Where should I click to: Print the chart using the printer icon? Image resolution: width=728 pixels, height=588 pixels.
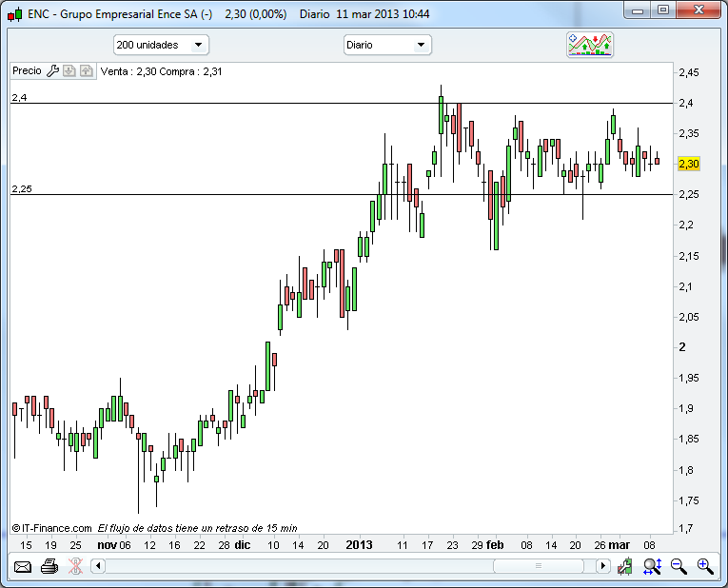(49, 566)
